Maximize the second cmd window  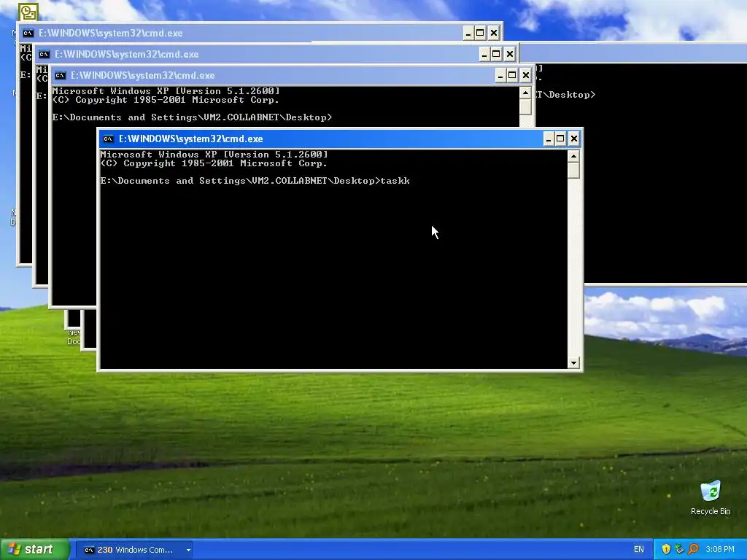coord(496,54)
